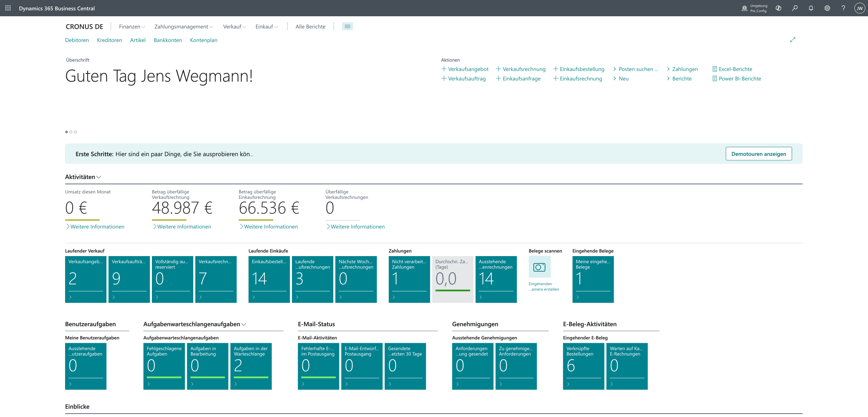The height and width of the screenshot is (417, 868).
Task: Open the Verkaufsaufträge tile showing 9
Action: click(x=129, y=279)
